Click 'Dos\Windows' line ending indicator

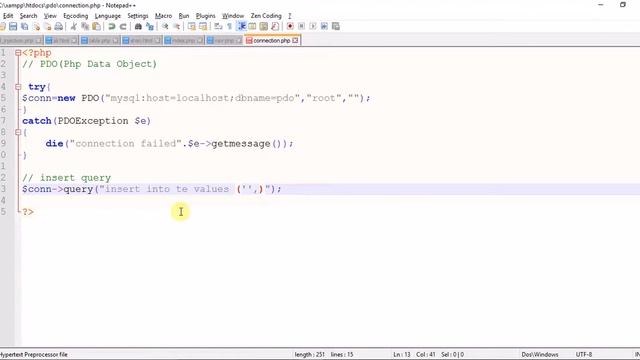coord(540,355)
